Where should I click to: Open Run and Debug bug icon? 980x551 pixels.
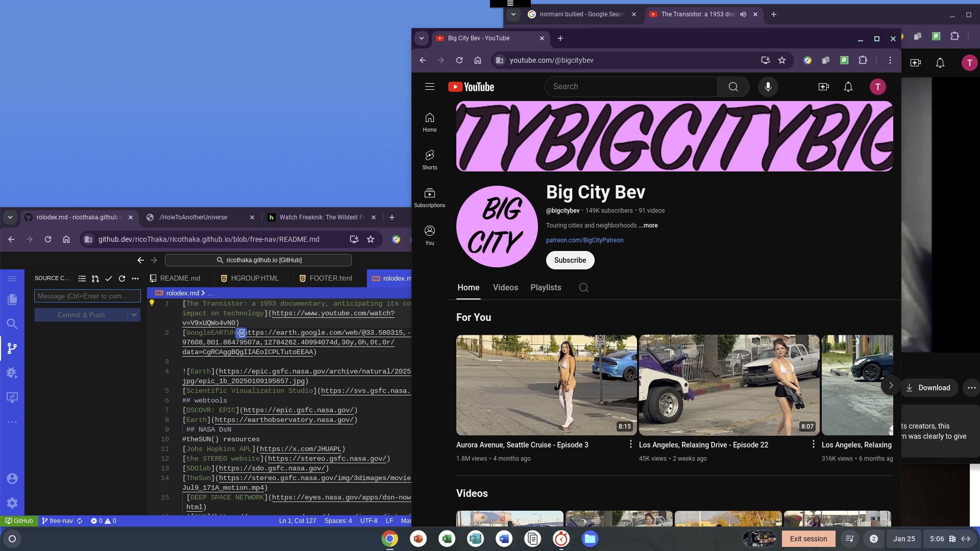click(x=12, y=373)
